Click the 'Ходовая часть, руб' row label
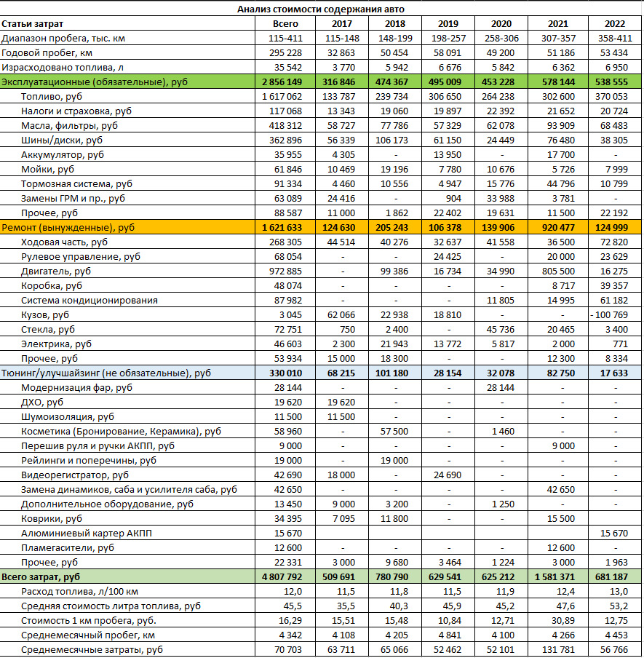 click(64, 242)
